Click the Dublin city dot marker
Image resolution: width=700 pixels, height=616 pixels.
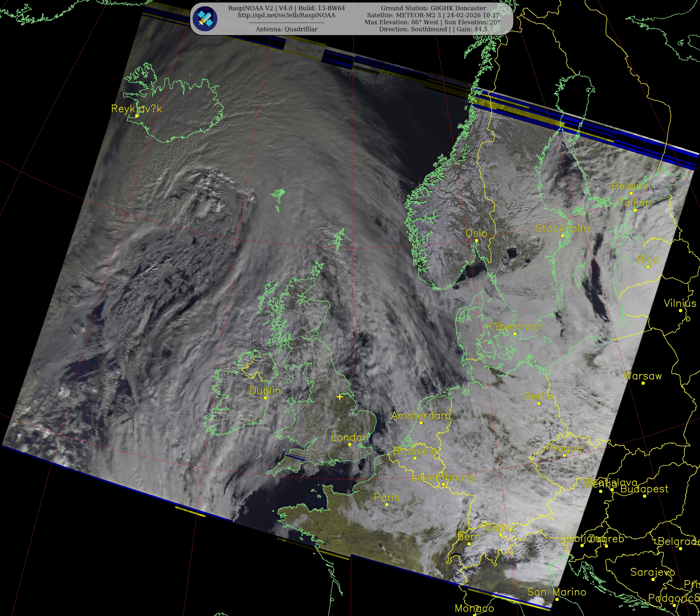pyautogui.click(x=265, y=398)
